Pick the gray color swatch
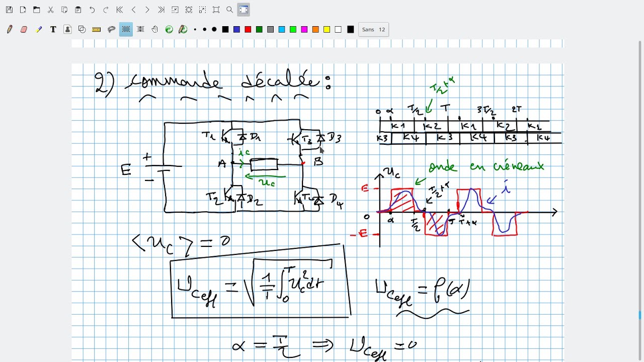This screenshot has width=644, height=362. coord(270,30)
